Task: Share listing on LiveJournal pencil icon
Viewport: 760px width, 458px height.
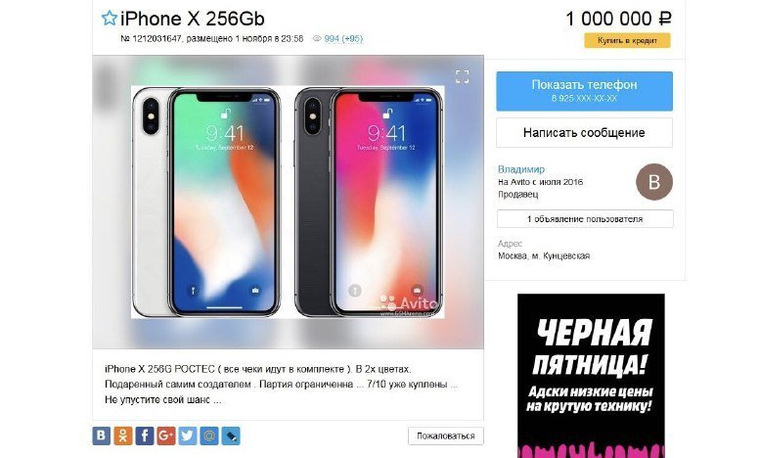Action: point(231,436)
